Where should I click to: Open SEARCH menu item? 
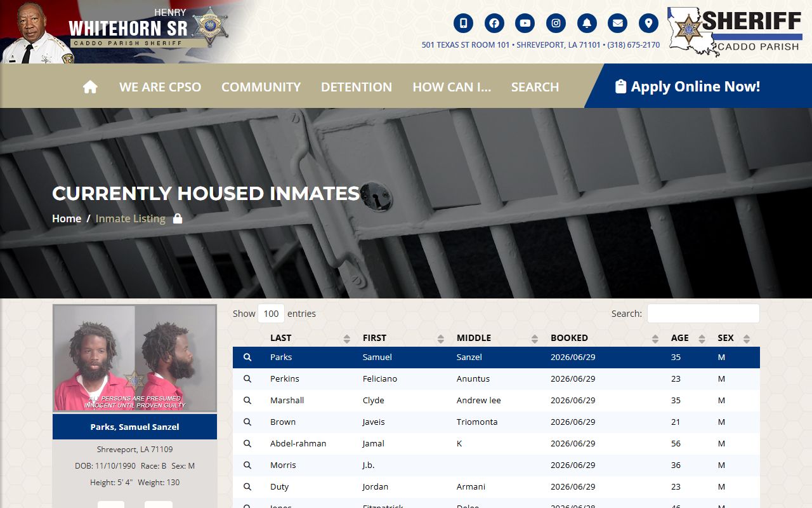point(535,87)
